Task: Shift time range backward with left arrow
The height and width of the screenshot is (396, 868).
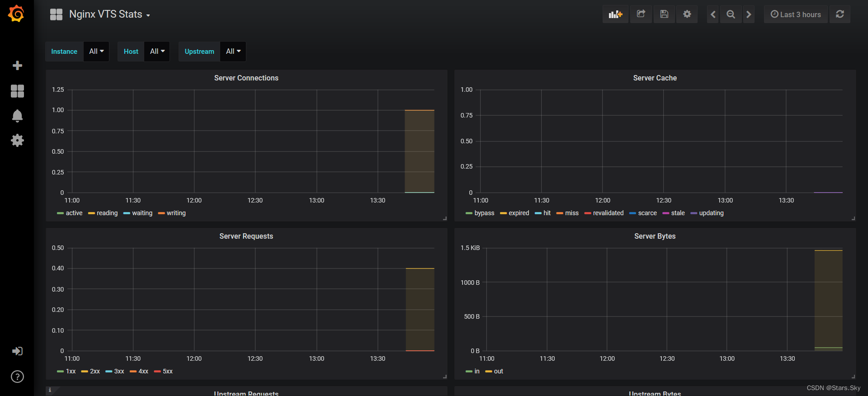Action: pos(713,14)
